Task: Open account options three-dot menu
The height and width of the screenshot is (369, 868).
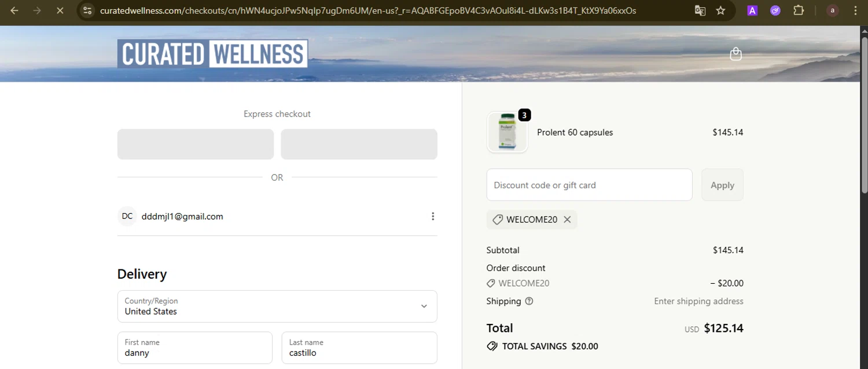Action: [433, 216]
